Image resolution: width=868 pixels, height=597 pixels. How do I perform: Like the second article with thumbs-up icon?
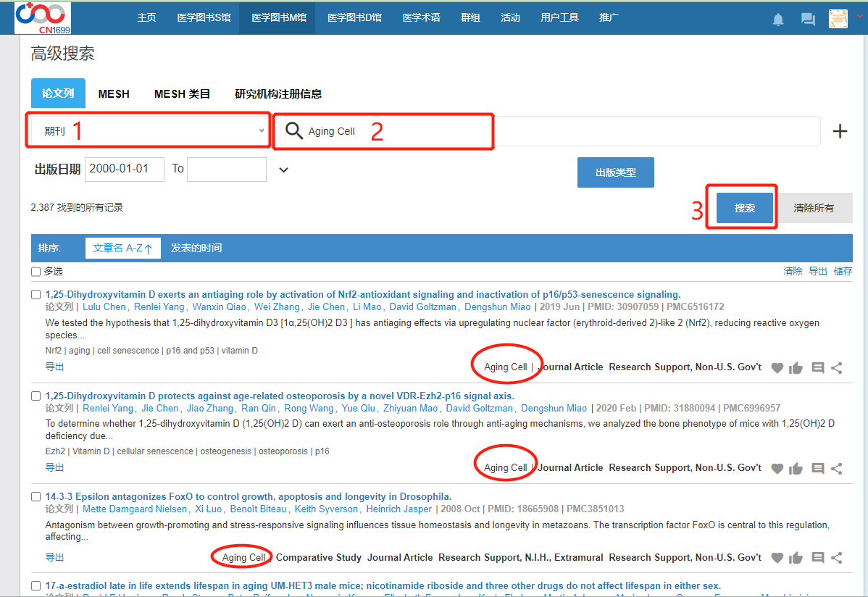[x=796, y=469]
